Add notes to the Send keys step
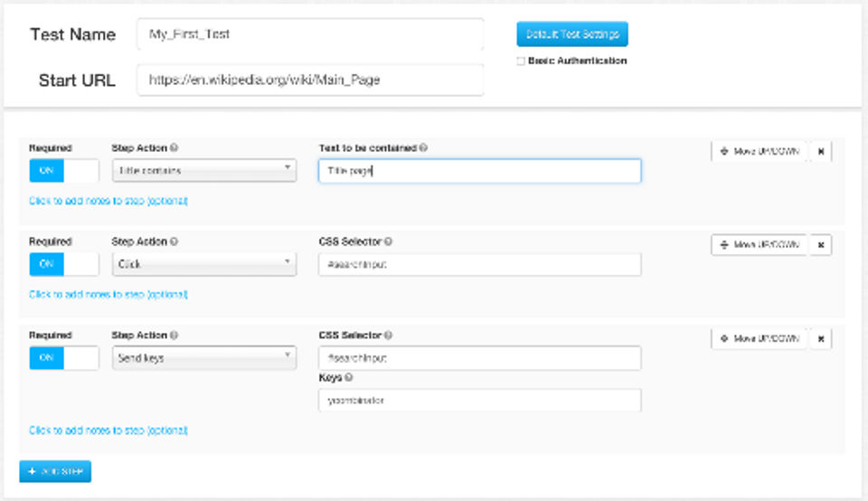868x501 pixels. coord(108,430)
